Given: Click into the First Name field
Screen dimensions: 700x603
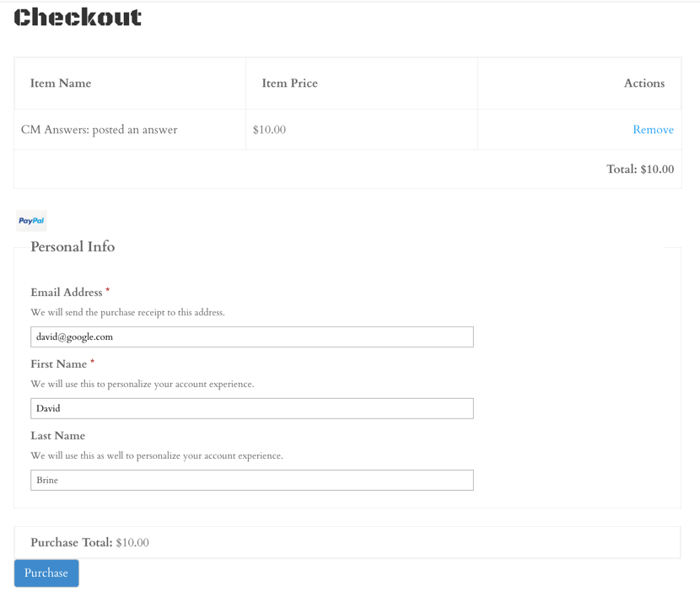Looking at the screenshot, I should tap(251, 408).
